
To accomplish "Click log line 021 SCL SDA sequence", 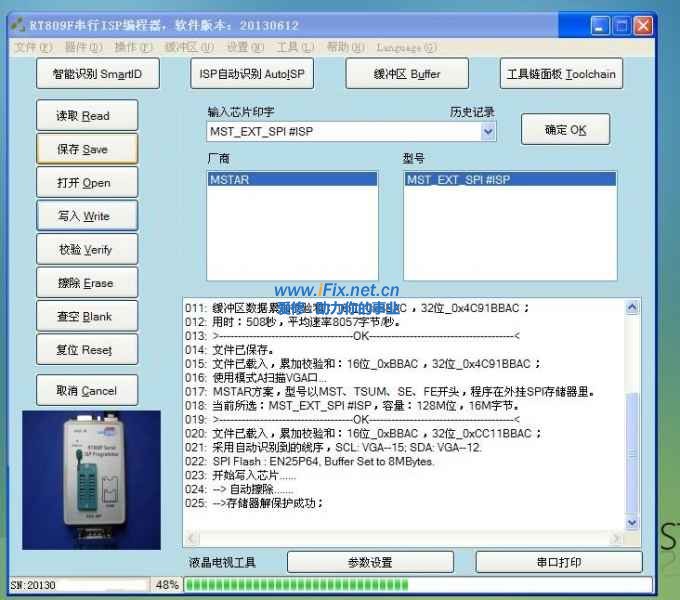I will coord(333,447).
